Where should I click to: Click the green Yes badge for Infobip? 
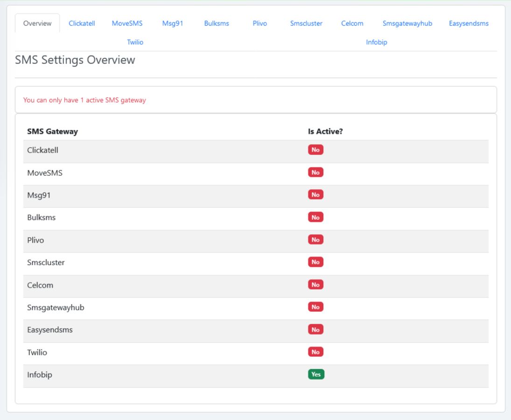point(316,374)
